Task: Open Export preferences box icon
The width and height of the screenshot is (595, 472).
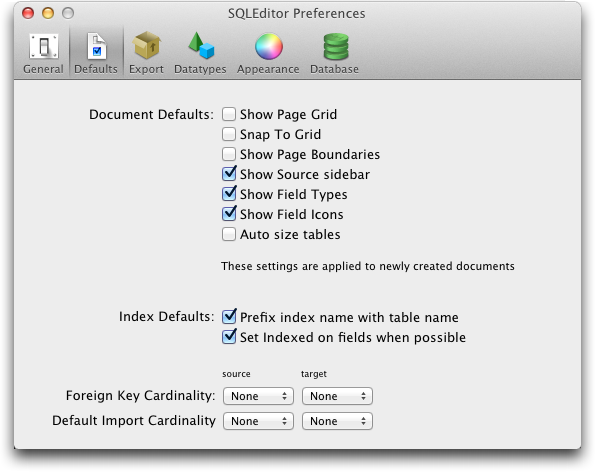Action: (x=146, y=46)
